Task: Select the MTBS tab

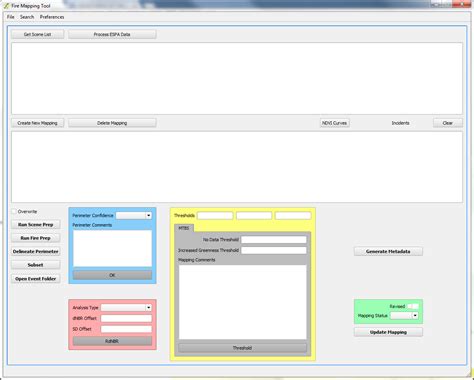Action: 184,228
